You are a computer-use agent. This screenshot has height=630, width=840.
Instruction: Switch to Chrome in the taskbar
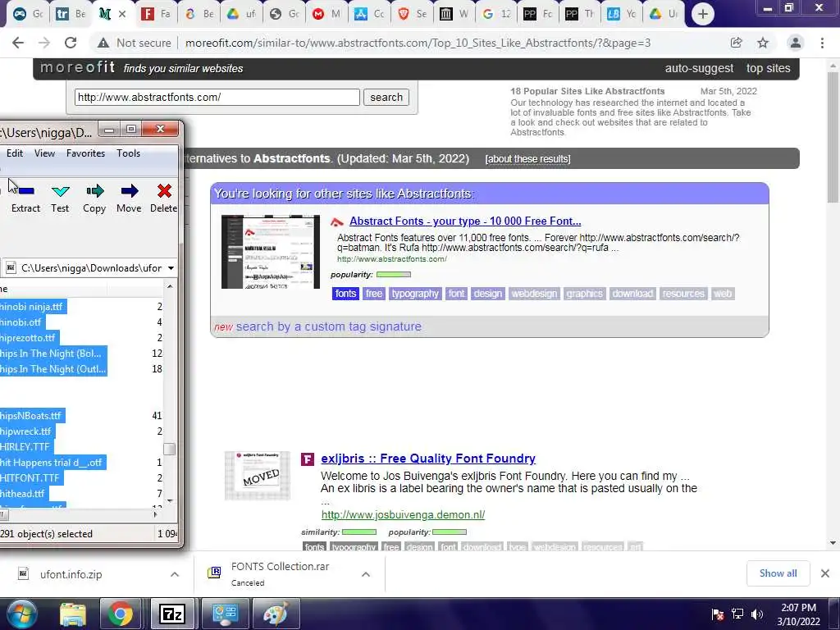pyautogui.click(x=120, y=614)
